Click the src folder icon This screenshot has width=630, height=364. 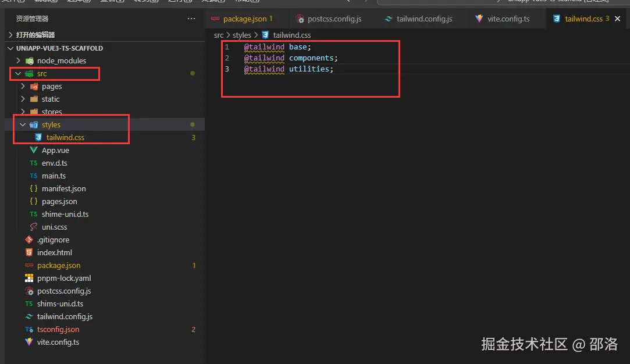click(29, 73)
